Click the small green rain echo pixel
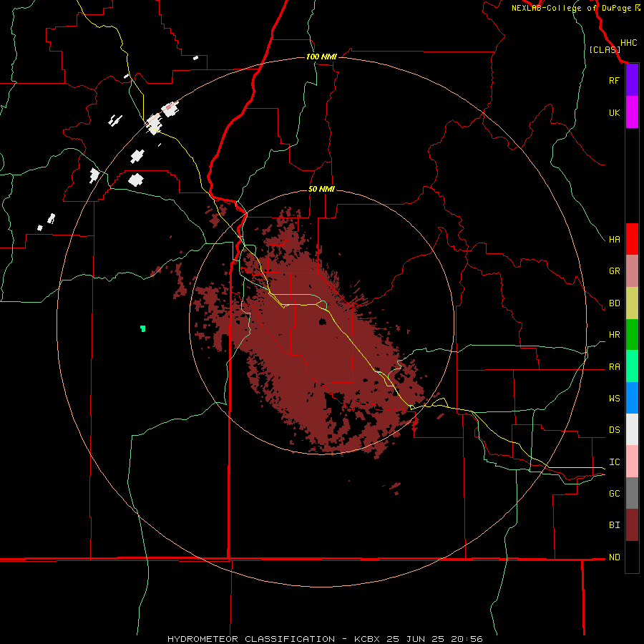 (x=142, y=328)
